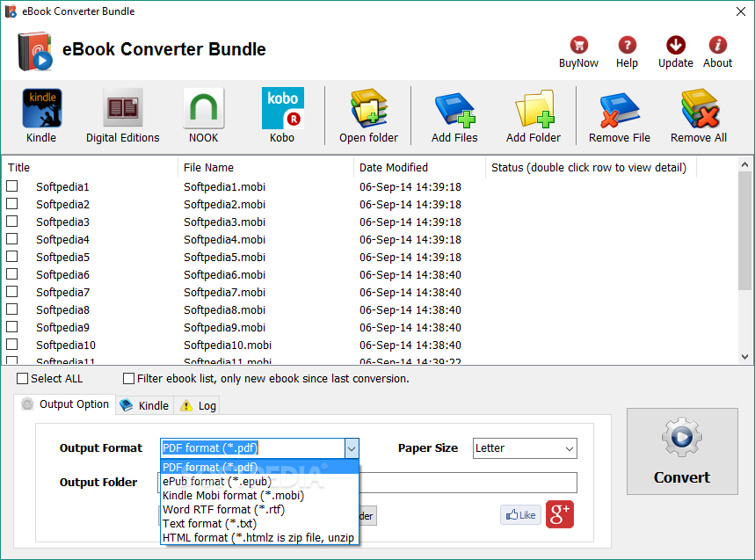755x560 pixels.
Task: Tick the checkbox for Softpedia2
Action: click(x=12, y=204)
